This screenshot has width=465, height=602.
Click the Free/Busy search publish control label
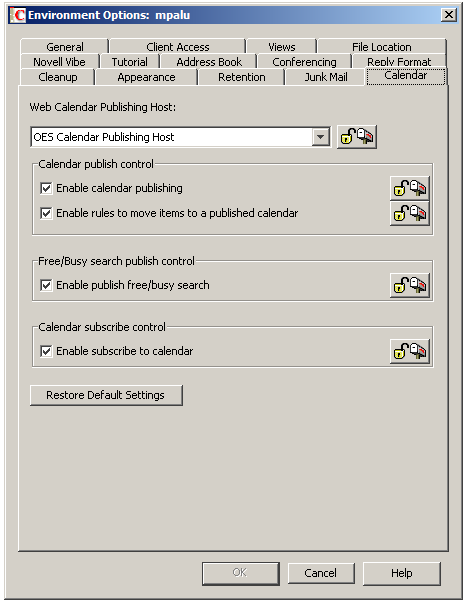116,261
